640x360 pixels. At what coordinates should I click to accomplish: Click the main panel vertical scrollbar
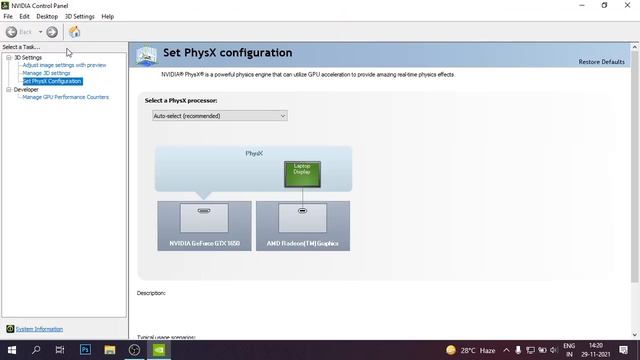[635, 167]
